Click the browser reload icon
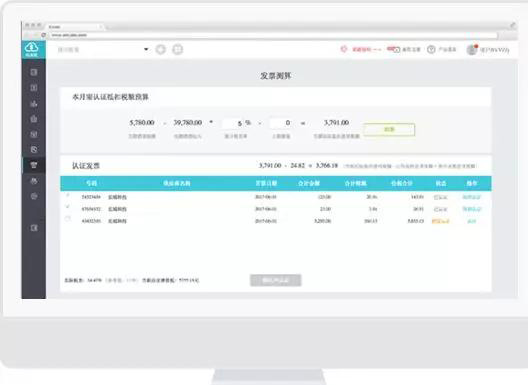Image resolution: width=528 pixels, height=385 pixels. (43, 35)
